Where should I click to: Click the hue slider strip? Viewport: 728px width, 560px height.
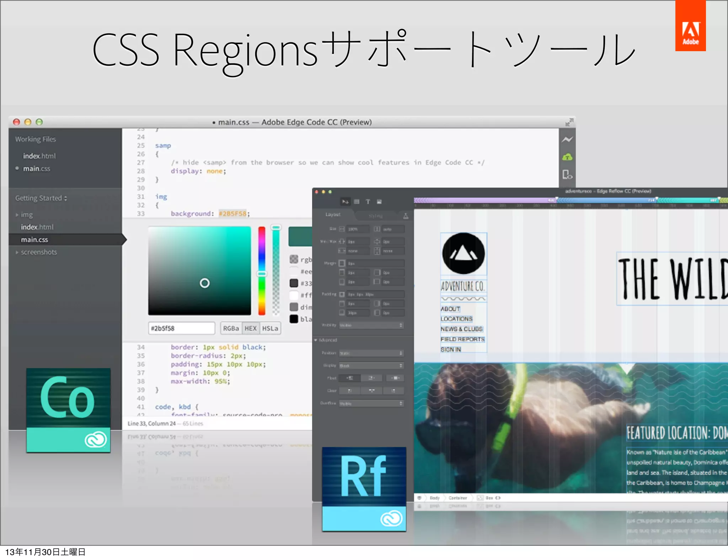pyautogui.click(x=262, y=271)
